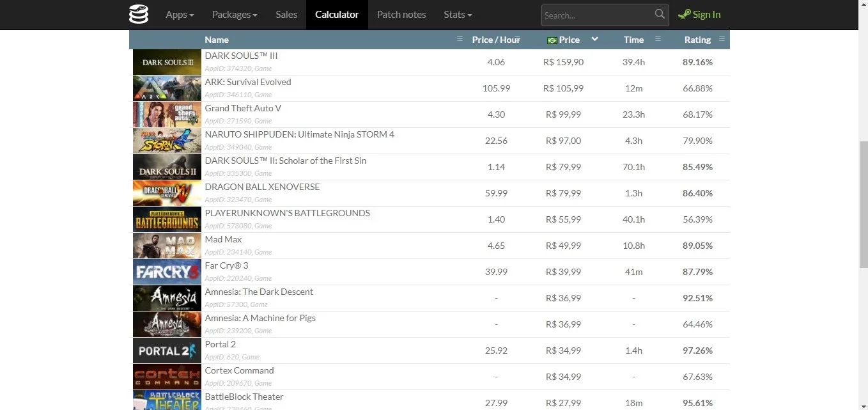Image resolution: width=868 pixels, height=410 pixels.
Task: Click the search magnifier icon
Action: 660,14
